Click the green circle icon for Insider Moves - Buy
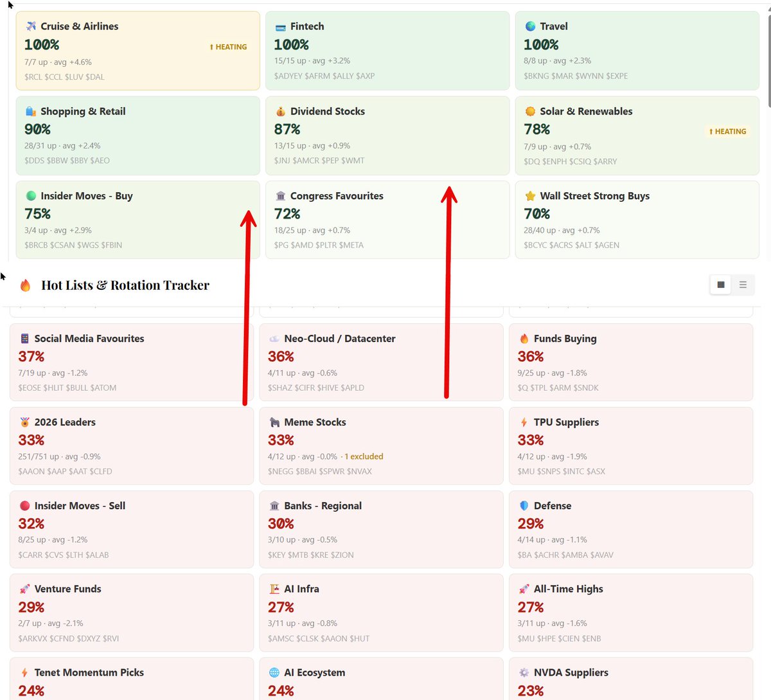Image resolution: width=771 pixels, height=700 pixels. [31, 196]
